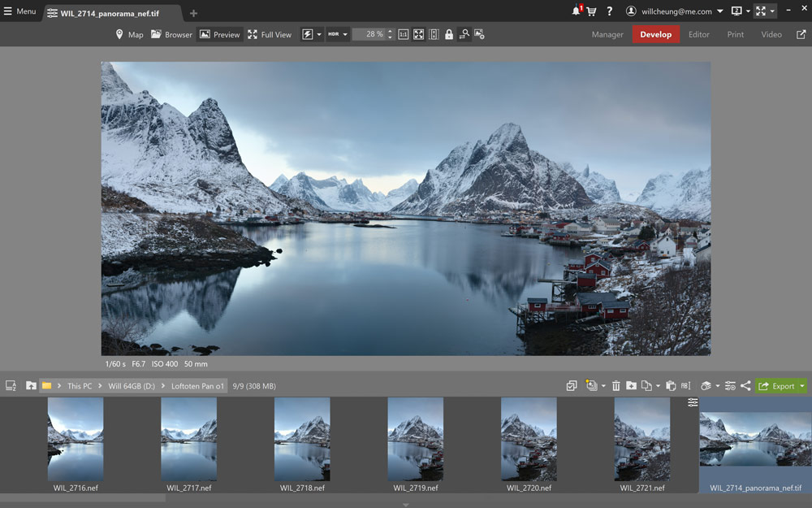Open the notifications bell
This screenshot has height=508, width=812.
tap(577, 11)
